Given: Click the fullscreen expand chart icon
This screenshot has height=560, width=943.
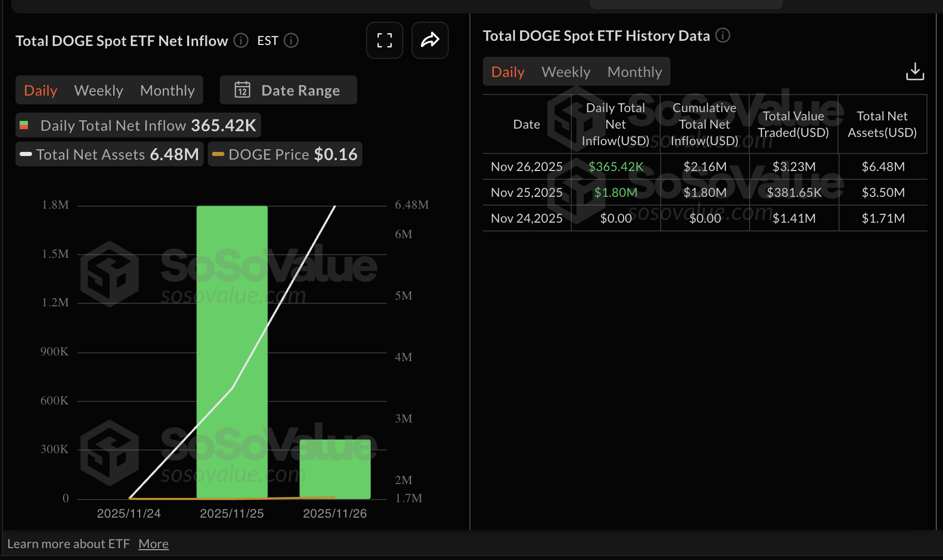Looking at the screenshot, I should [x=384, y=40].
